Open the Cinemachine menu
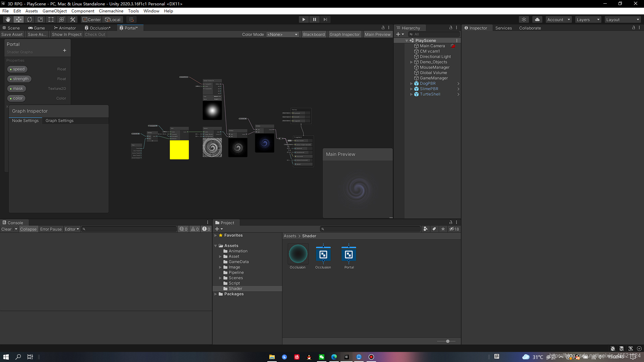Image resolution: width=644 pixels, height=362 pixels. tap(111, 11)
